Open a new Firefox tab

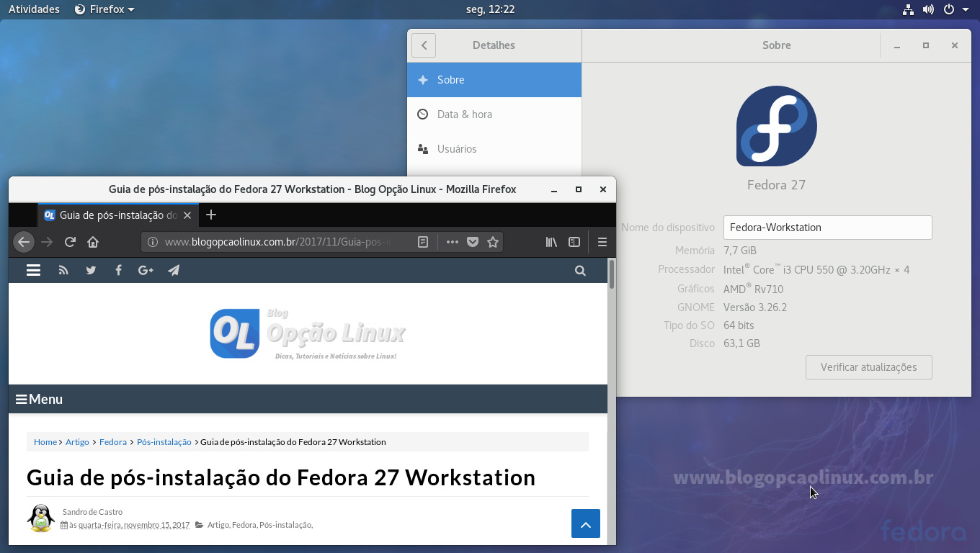click(x=211, y=215)
